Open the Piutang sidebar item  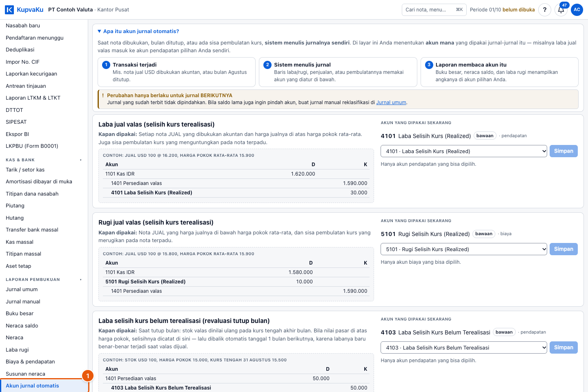tap(44, 206)
